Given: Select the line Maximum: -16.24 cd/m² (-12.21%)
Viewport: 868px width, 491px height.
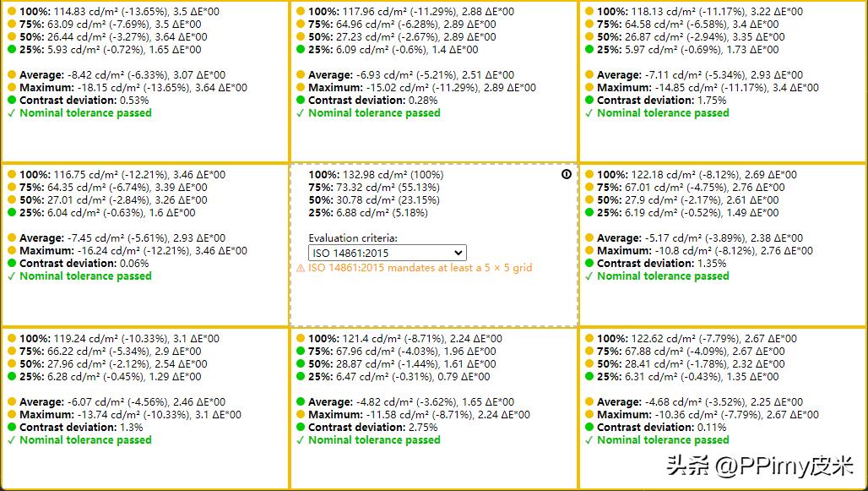Looking at the screenshot, I should pos(133,251).
